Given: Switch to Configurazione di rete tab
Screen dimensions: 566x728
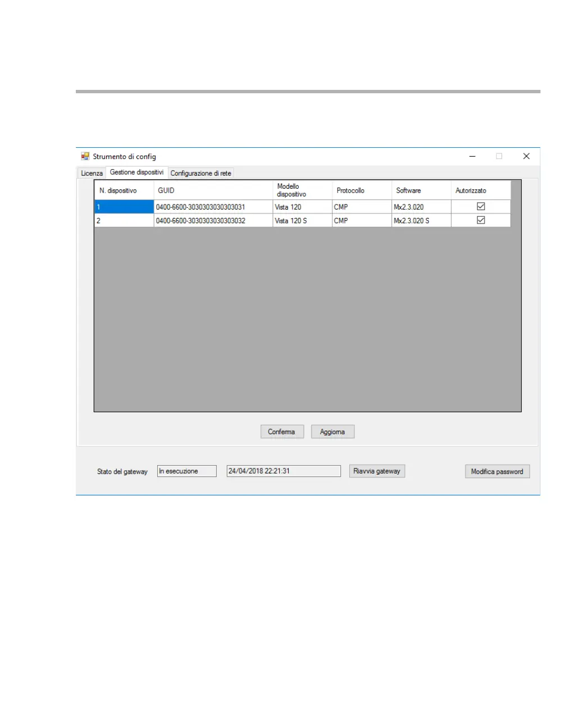Looking at the screenshot, I should (200, 173).
